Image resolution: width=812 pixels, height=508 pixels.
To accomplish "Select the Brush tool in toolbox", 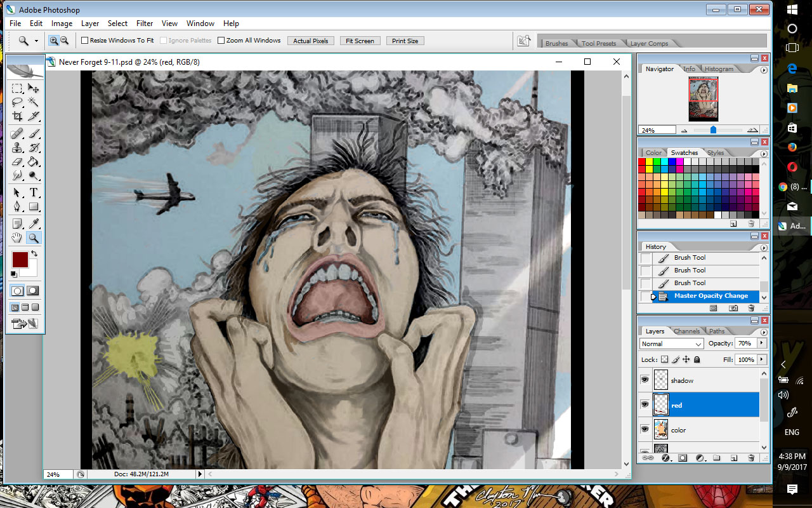I will (34, 134).
